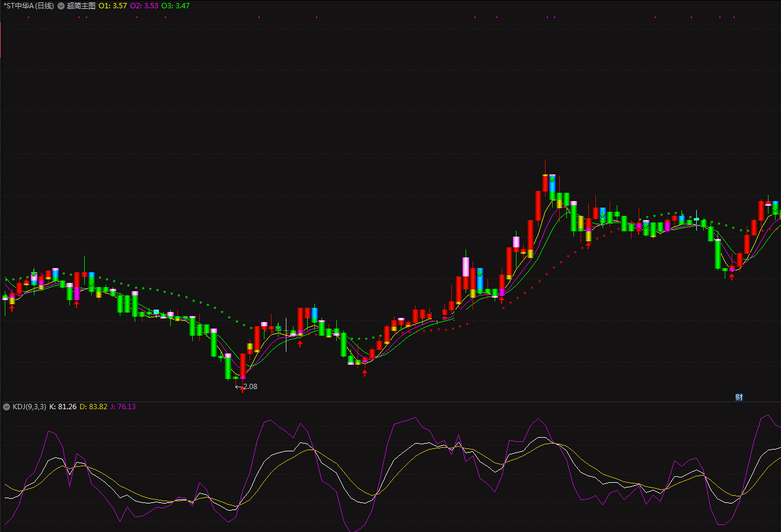Image resolution: width=781 pixels, height=532 pixels.
Task: Open the dropdown arrow beside 超简主图
Action: [61, 6]
